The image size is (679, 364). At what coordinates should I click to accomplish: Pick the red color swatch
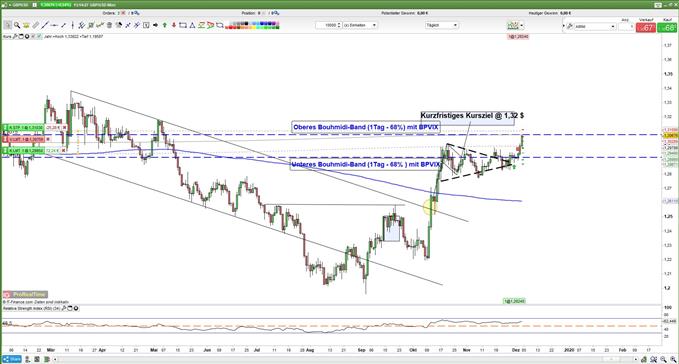(231, 27)
